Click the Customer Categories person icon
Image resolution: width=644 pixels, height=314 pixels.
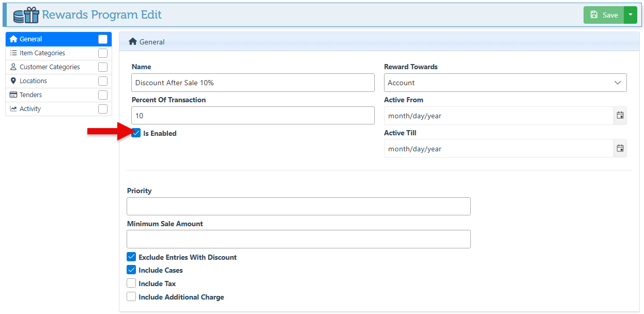pyautogui.click(x=13, y=67)
